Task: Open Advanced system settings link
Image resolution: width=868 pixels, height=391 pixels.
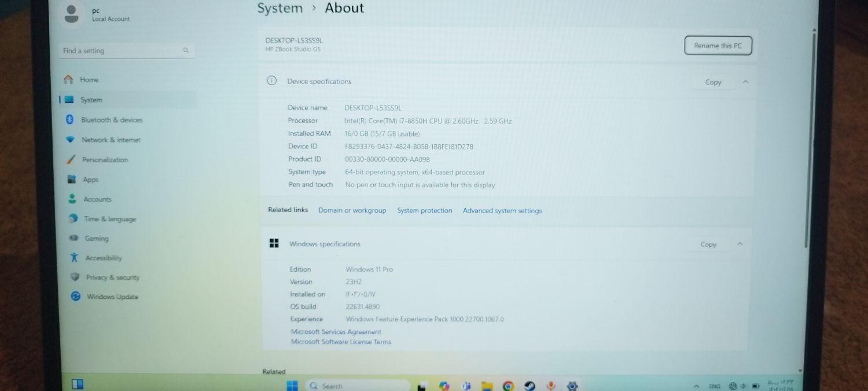Action: click(502, 211)
